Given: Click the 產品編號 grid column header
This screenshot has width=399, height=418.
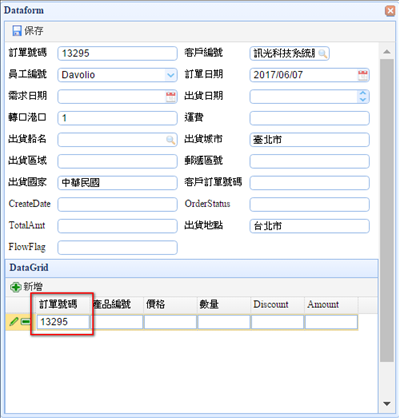Looking at the screenshot, I should coord(117,304).
